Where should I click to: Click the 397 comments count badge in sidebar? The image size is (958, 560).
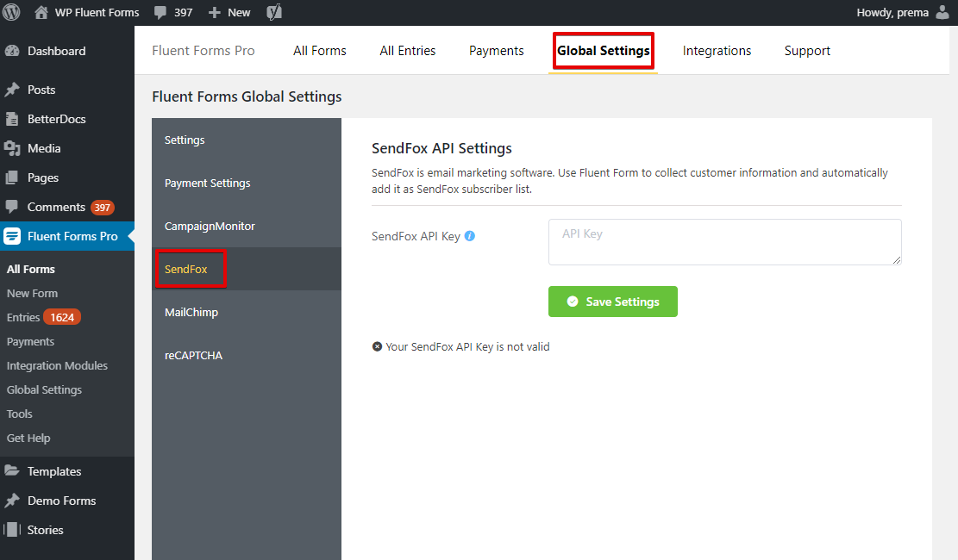click(x=102, y=208)
